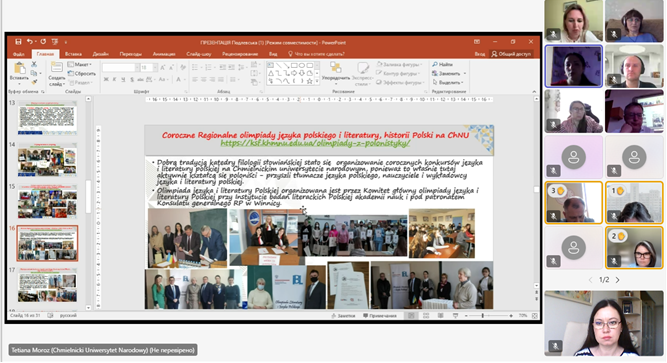This screenshot has width=667, height=363.
Task: Switch to the Вставка ribbon tab
Action: click(73, 54)
